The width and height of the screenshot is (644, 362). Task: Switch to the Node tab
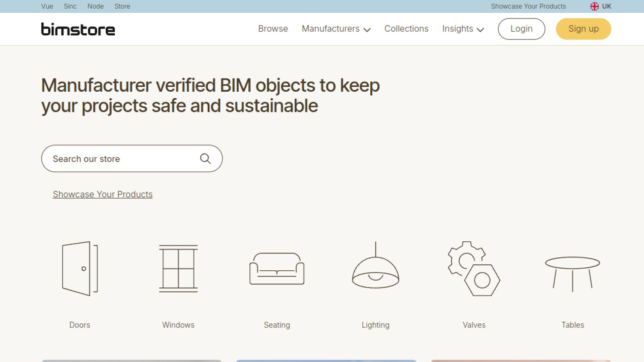pos(95,6)
